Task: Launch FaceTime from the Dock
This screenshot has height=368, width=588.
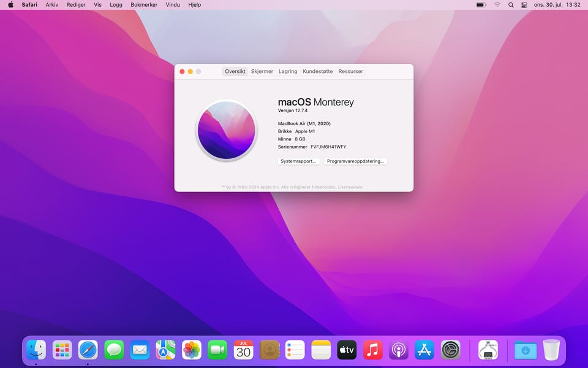Action: [x=217, y=350]
